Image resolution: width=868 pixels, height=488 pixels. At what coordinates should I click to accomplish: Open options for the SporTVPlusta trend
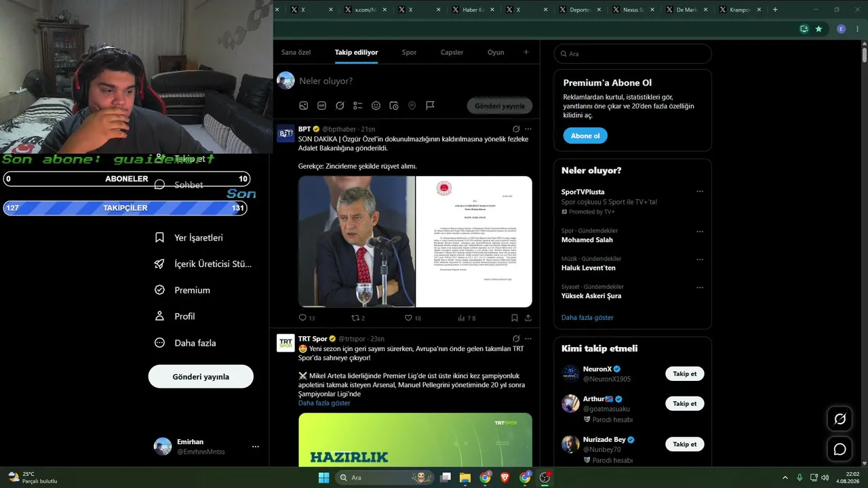coord(700,192)
